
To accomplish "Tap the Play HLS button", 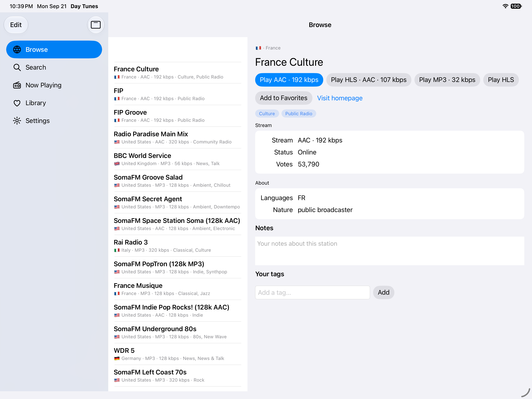I will pyautogui.click(x=501, y=80).
